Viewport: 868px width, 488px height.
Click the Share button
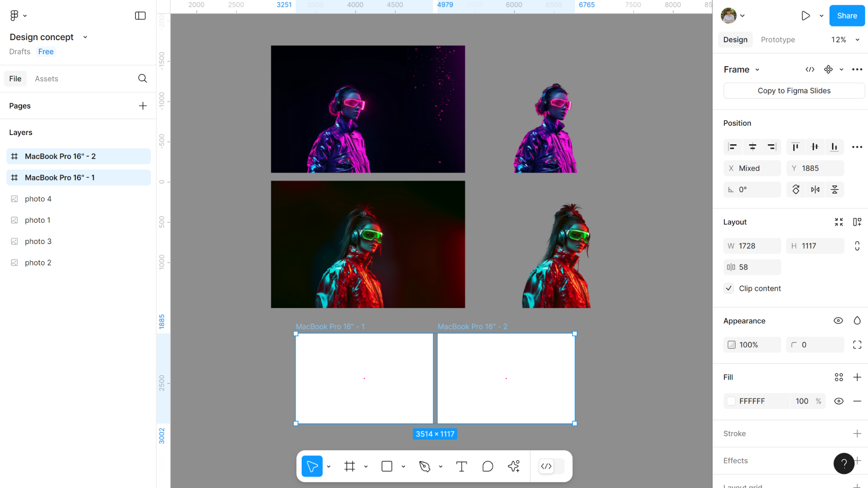coord(846,16)
